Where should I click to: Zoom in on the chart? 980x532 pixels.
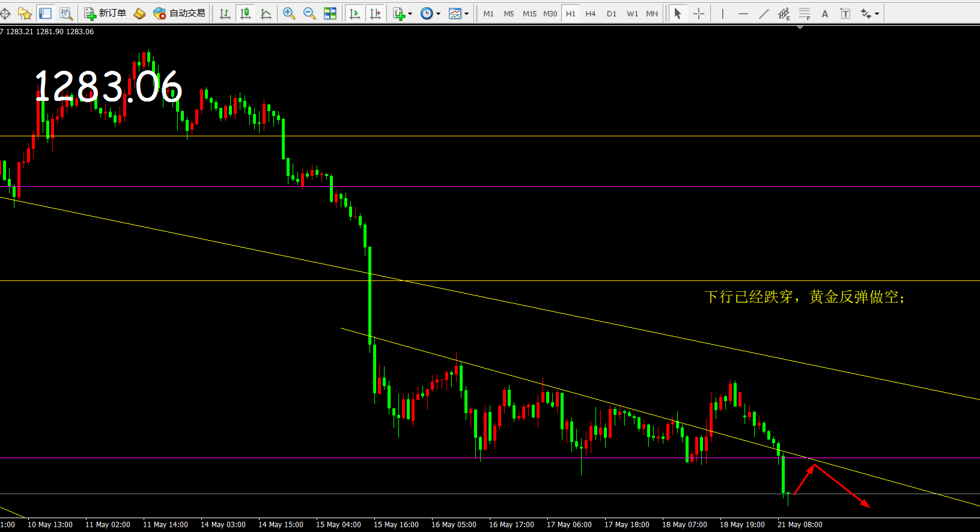coord(289,13)
